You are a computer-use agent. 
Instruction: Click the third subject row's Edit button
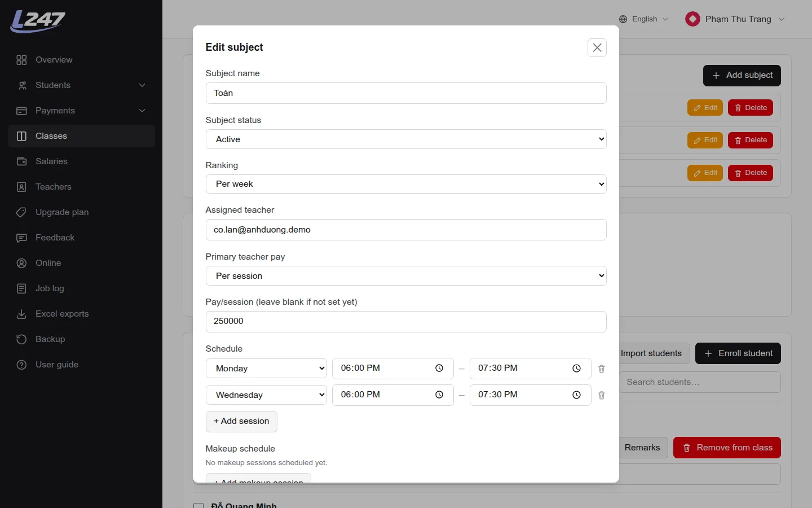pyautogui.click(x=705, y=173)
